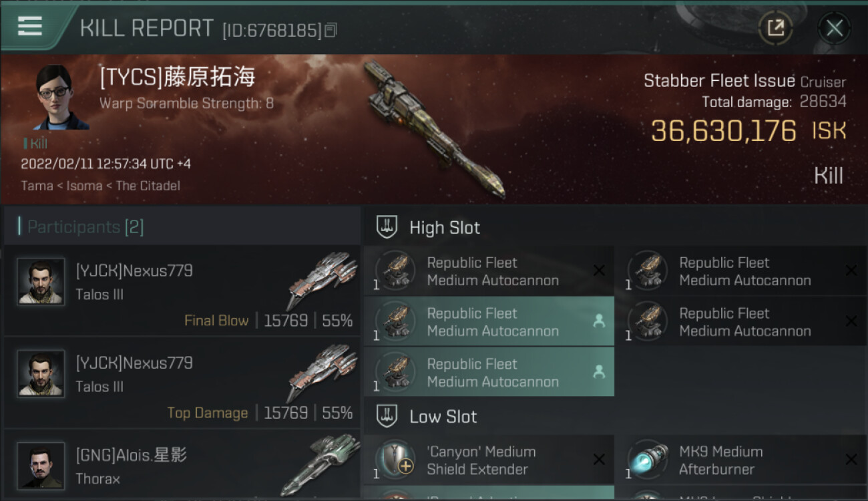Select the 'Canyon' Medium Shield Extender icon
868x501 pixels.
click(x=396, y=460)
